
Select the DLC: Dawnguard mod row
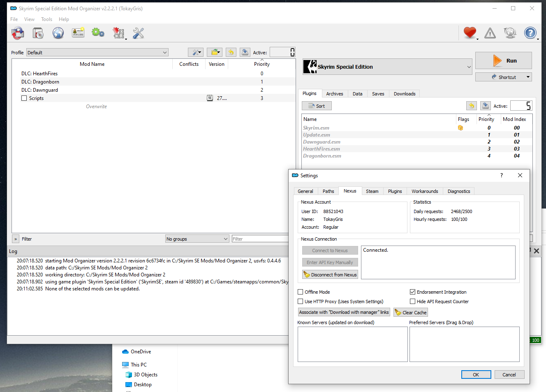click(153, 90)
